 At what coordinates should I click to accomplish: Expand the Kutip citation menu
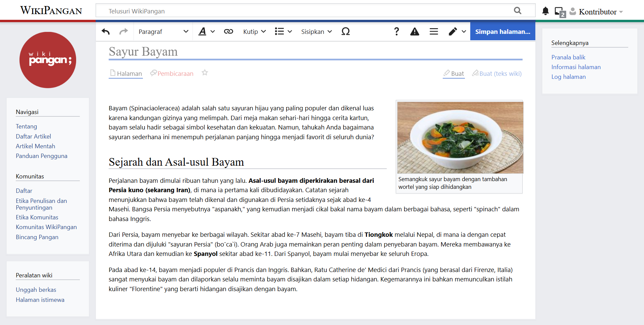pos(254,32)
